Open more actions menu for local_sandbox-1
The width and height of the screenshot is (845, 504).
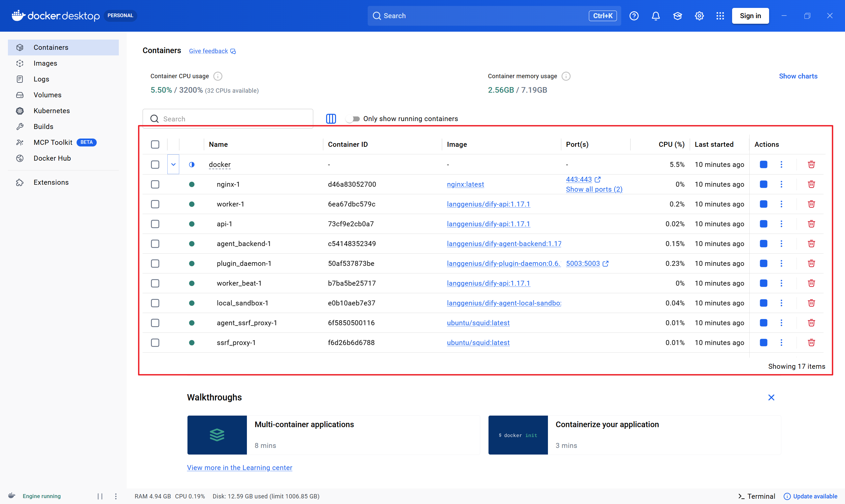(x=781, y=303)
